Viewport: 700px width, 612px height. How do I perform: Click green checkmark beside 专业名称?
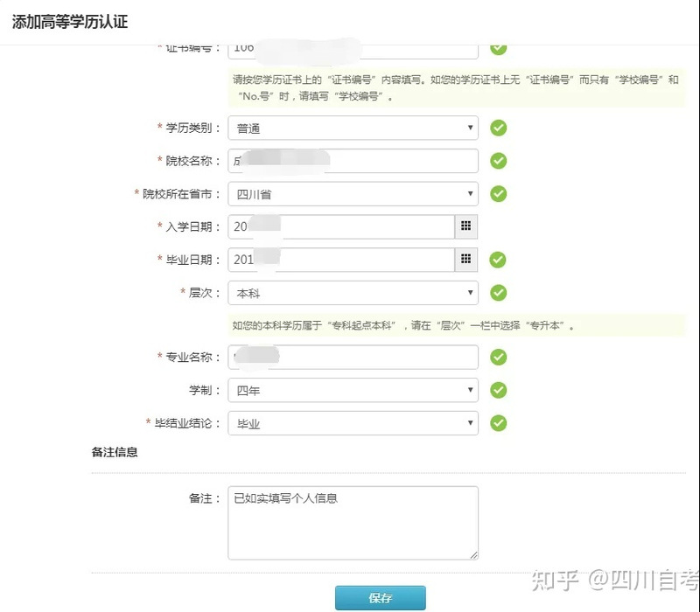coord(498,357)
